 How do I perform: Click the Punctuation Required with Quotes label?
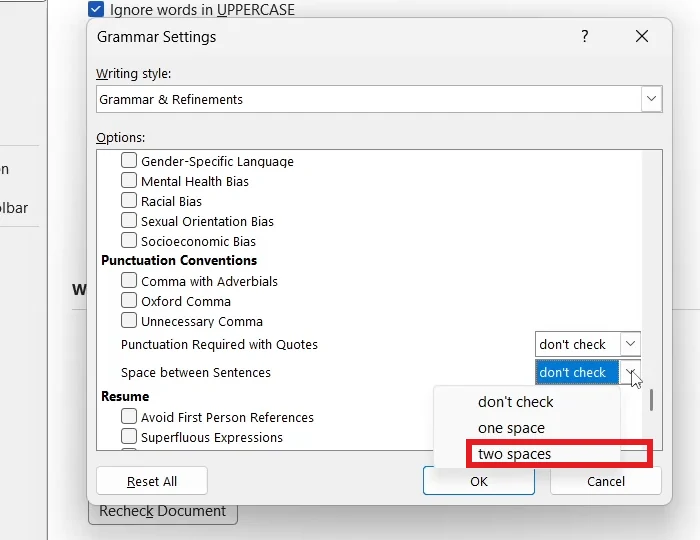pos(219,345)
